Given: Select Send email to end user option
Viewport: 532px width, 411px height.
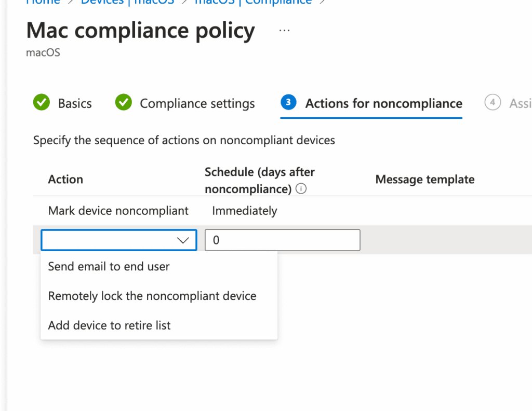Looking at the screenshot, I should click(108, 266).
